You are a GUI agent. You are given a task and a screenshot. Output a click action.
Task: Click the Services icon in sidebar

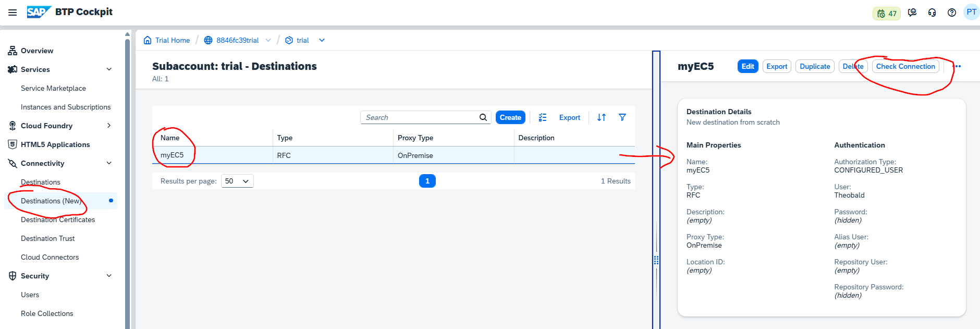(13, 69)
